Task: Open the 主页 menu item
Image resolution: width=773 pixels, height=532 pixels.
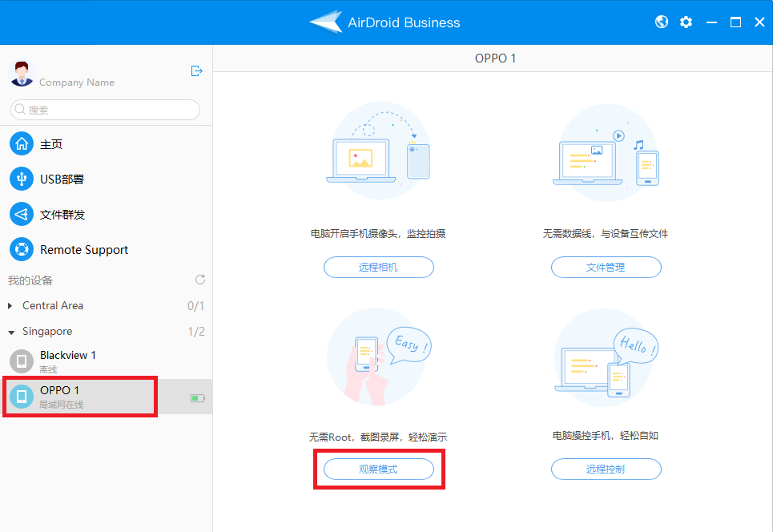Action: pyautogui.click(x=106, y=144)
